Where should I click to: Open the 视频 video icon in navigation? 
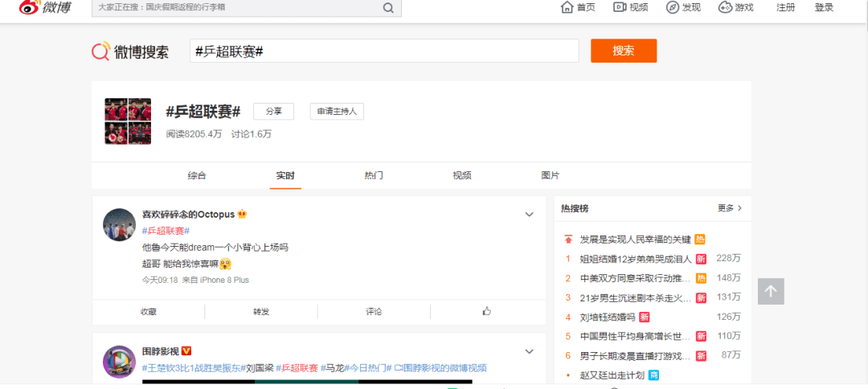point(620,7)
